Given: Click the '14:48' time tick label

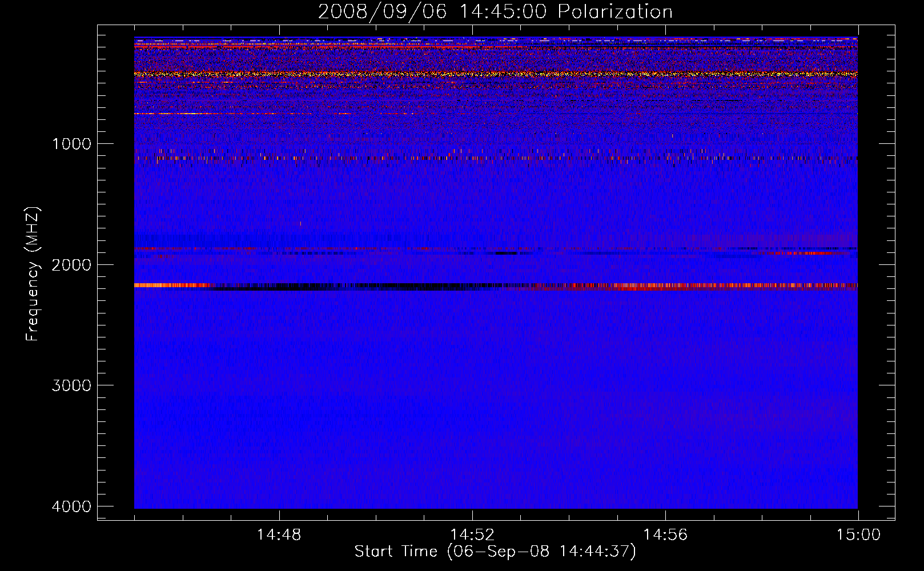Looking at the screenshot, I should click(279, 535).
